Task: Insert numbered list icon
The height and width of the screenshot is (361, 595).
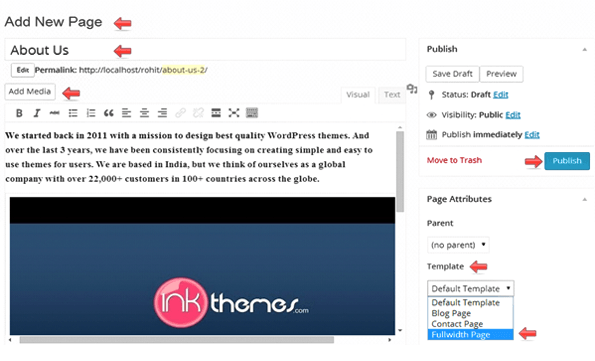Action: click(x=91, y=113)
